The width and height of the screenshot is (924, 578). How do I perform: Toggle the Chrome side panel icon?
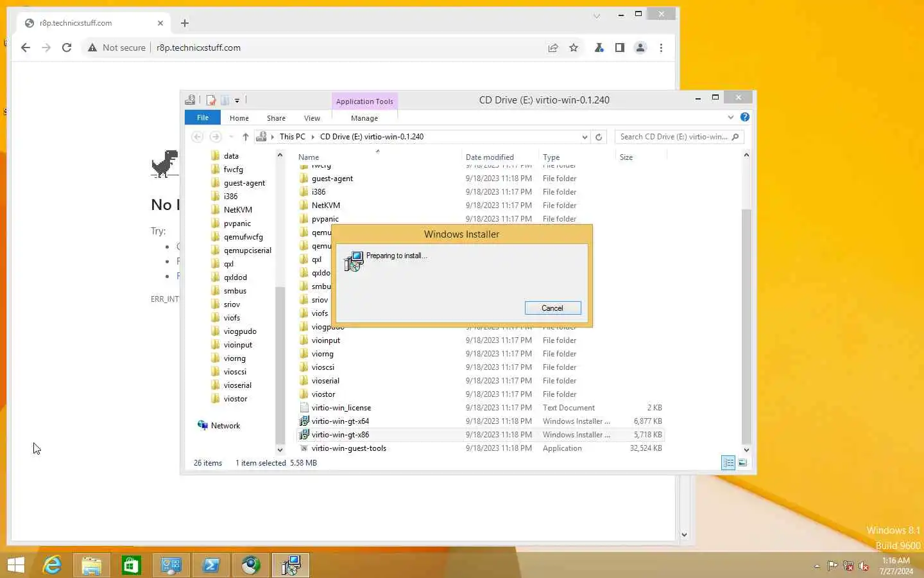click(620, 48)
